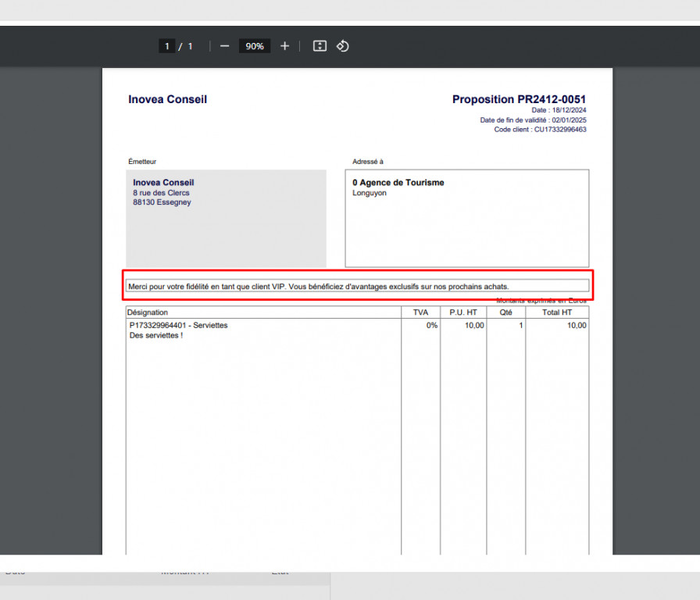700x600 pixels.
Task: Click the zoom out minus icon
Action: [224, 46]
